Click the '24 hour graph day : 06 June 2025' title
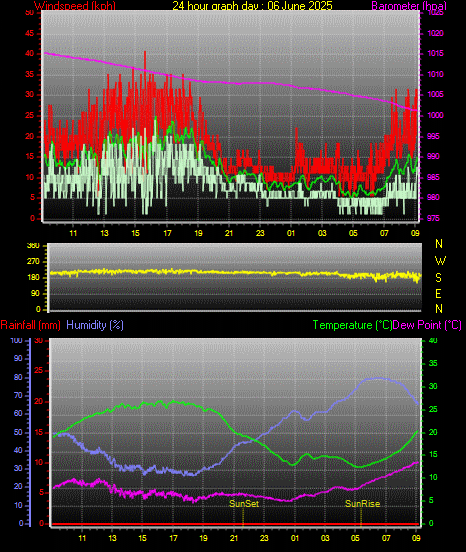 [x=252, y=5]
